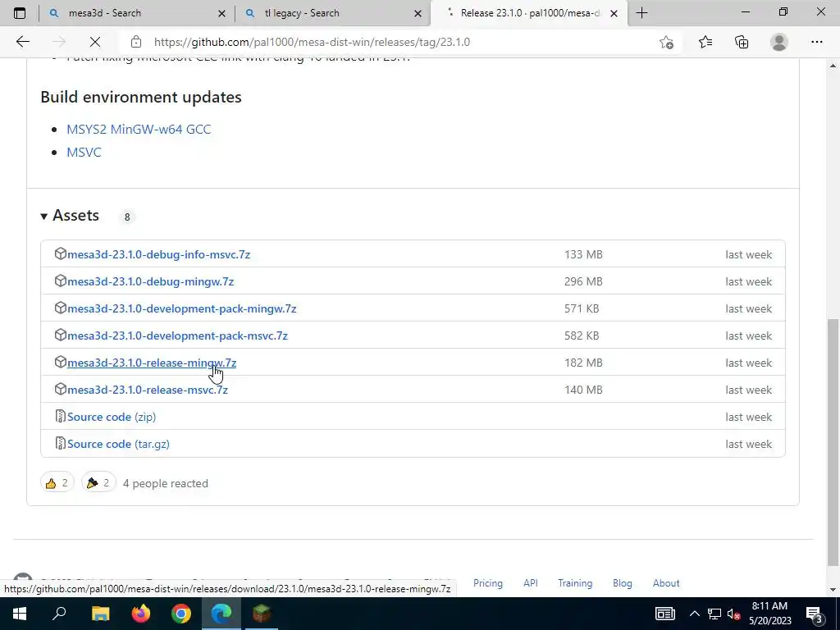Open the Pricing footer link
840x630 pixels.
click(x=487, y=583)
